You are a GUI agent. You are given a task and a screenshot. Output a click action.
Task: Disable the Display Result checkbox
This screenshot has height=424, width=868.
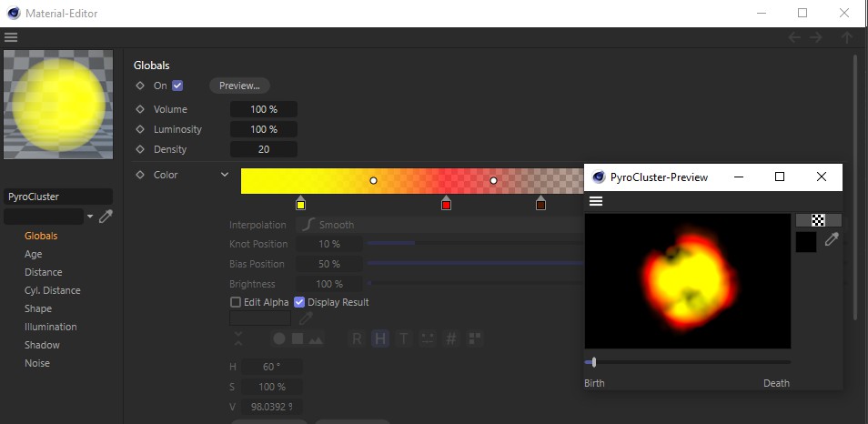click(299, 302)
